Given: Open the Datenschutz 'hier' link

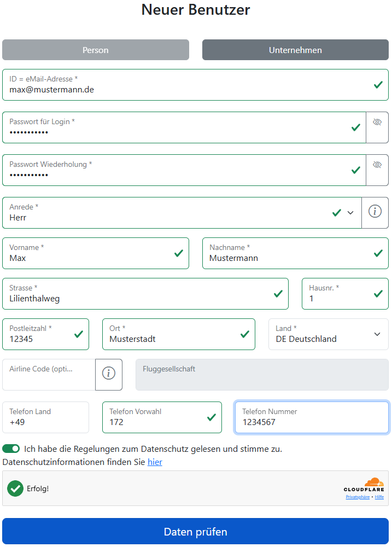Looking at the screenshot, I should click(155, 462).
